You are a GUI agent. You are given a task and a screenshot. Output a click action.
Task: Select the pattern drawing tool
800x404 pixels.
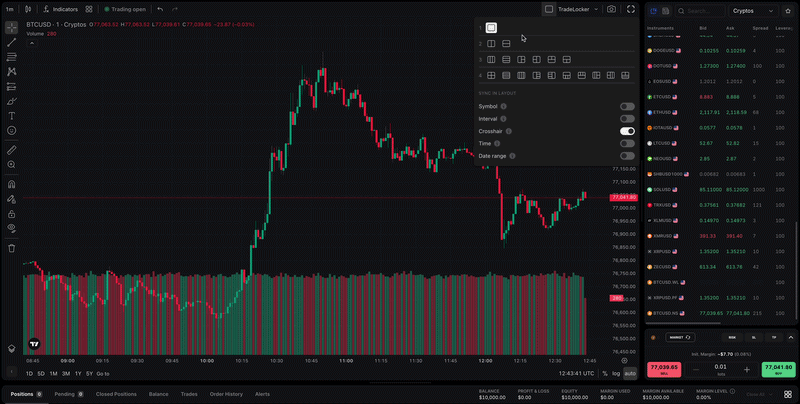[x=11, y=72]
